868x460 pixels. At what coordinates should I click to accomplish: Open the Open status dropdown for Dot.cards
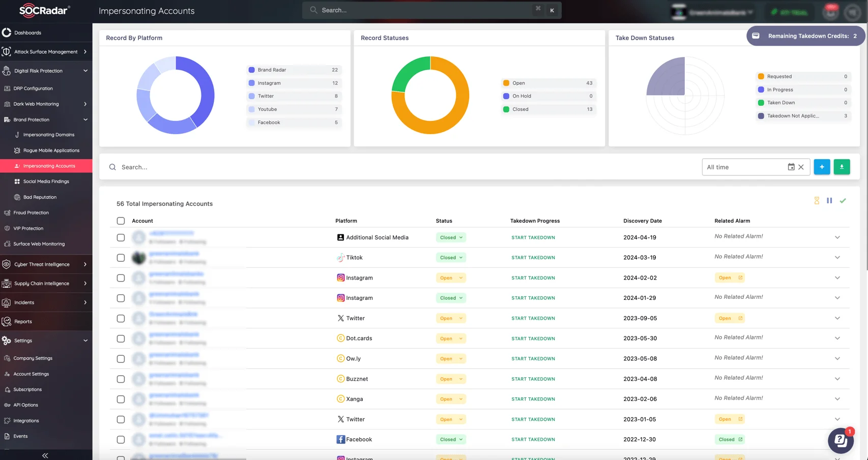click(x=451, y=339)
